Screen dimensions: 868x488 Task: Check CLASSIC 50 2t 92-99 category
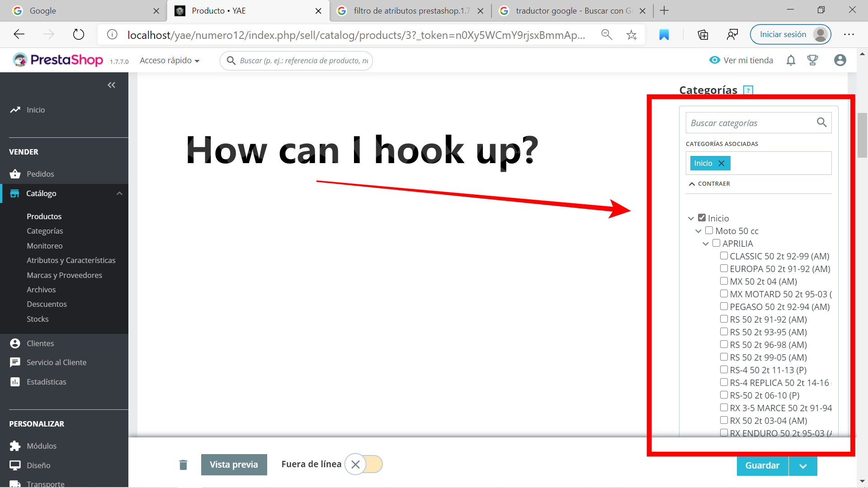pyautogui.click(x=724, y=256)
